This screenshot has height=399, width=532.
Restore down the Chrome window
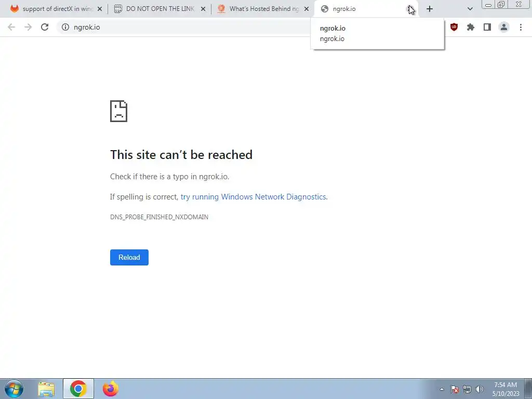[501, 5]
